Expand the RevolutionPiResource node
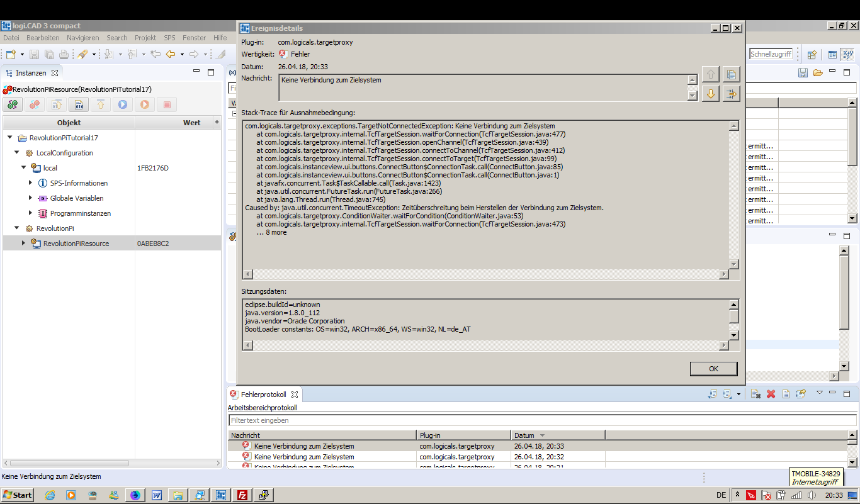The width and height of the screenshot is (860, 504). (x=24, y=244)
